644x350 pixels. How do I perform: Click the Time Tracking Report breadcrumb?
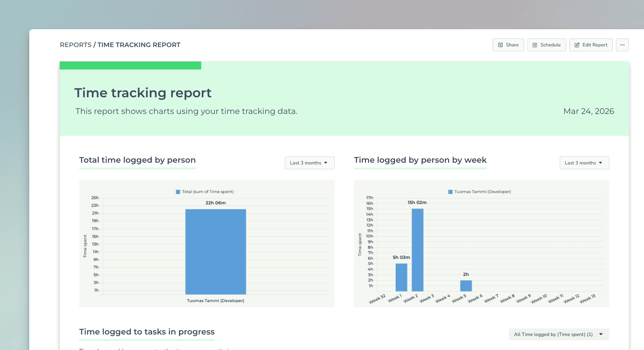pyautogui.click(x=139, y=45)
